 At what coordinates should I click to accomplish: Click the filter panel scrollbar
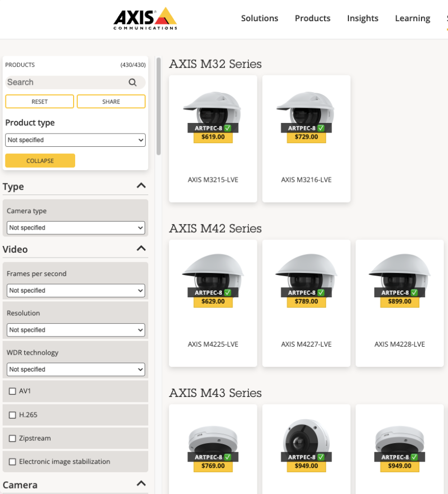[158, 106]
